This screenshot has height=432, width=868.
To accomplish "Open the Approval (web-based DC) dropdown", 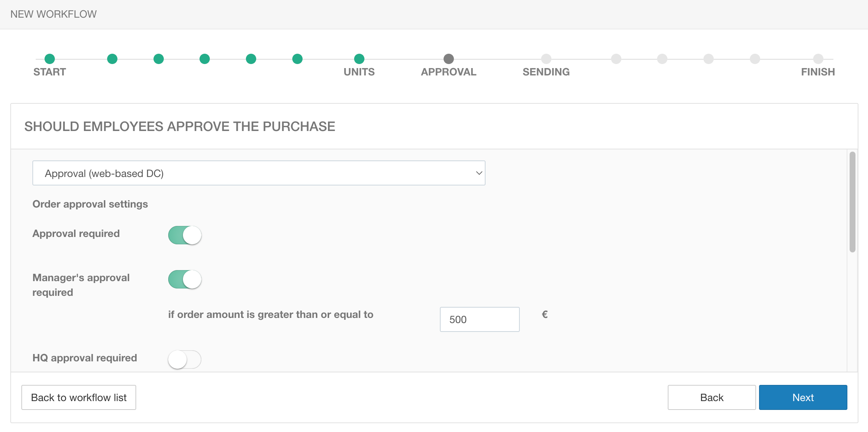I will pos(258,173).
